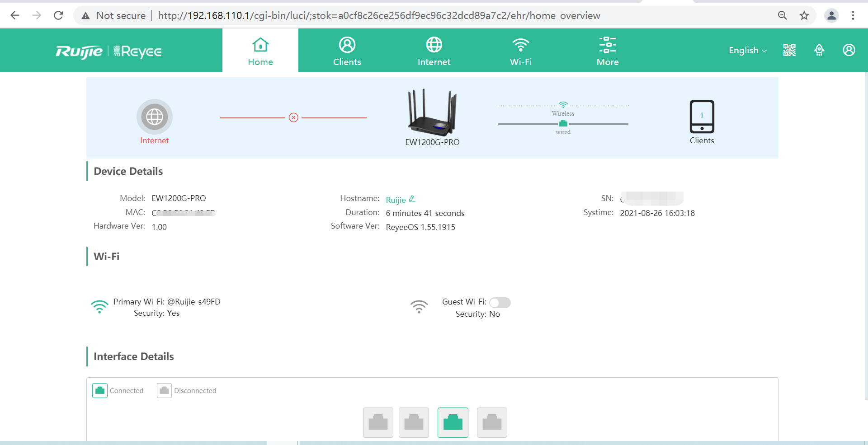This screenshot has width=868, height=445.
Task: Open the Clients device icon
Action: pyautogui.click(x=702, y=117)
